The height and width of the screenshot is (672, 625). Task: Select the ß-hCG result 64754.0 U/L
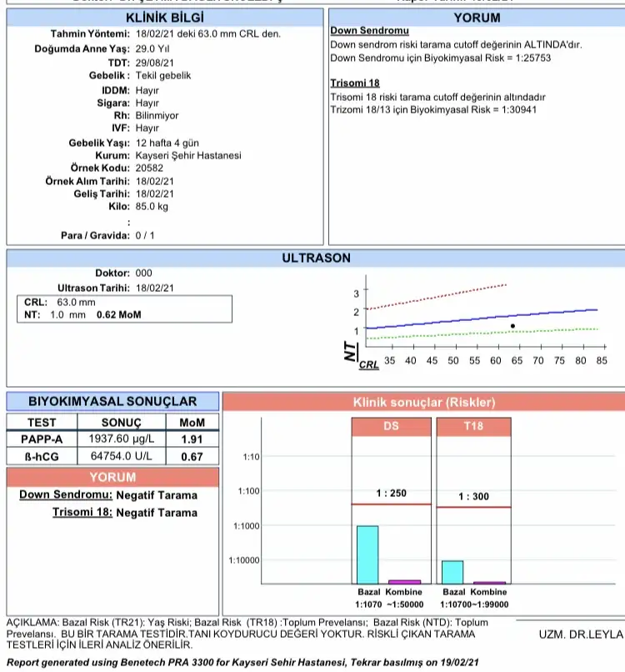(x=121, y=456)
